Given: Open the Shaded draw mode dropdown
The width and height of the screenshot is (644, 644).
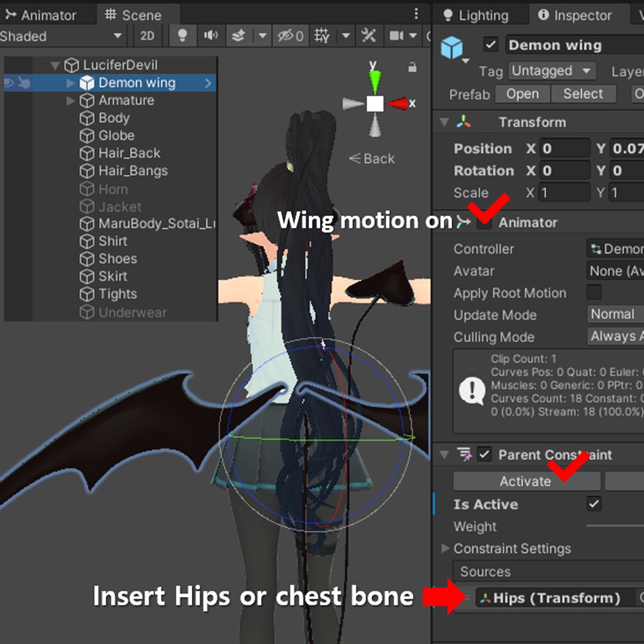Looking at the screenshot, I should pos(62,36).
